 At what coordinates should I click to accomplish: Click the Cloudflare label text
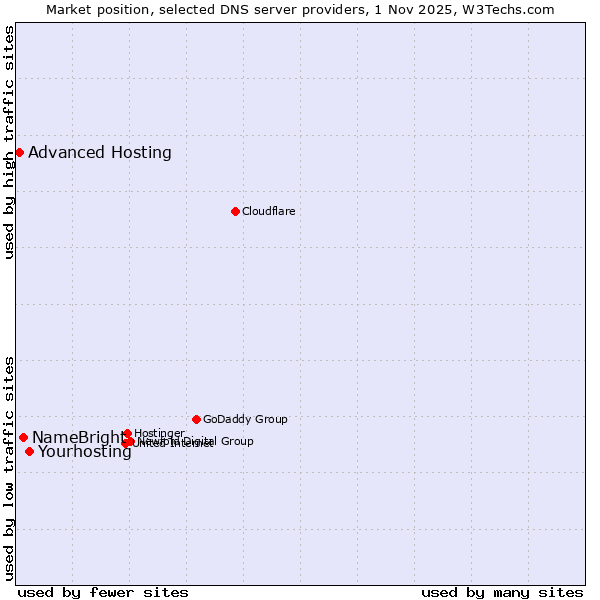(268, 211)
